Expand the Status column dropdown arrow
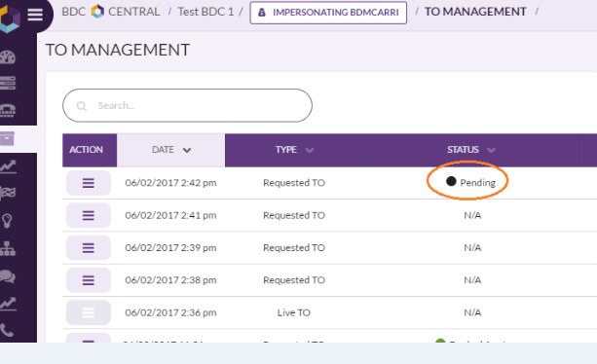Viewport: 597px width, 364px height. (491, 150)
